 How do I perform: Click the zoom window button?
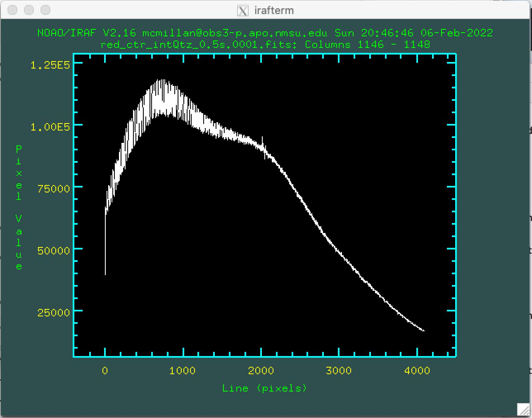[x=45, y=10]
